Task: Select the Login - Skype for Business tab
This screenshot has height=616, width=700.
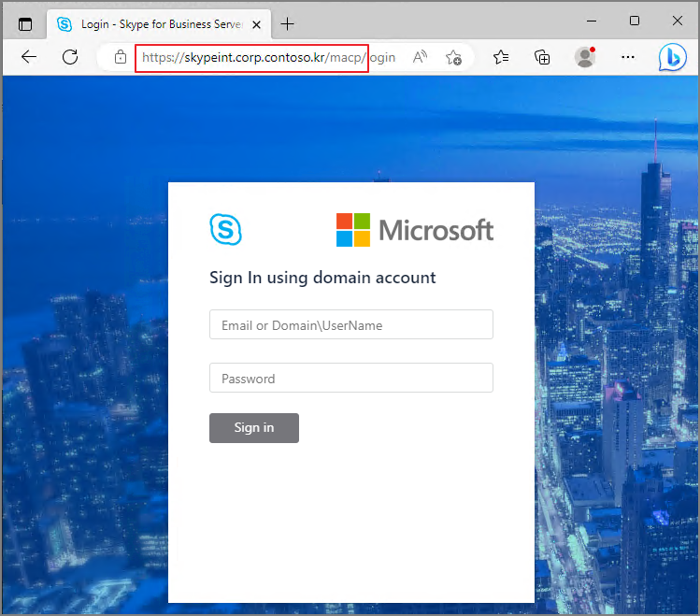Action: [x=159, y=24]
